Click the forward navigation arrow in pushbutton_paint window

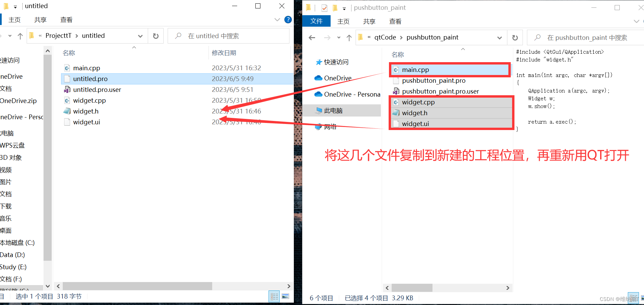(x=327, y=37)
